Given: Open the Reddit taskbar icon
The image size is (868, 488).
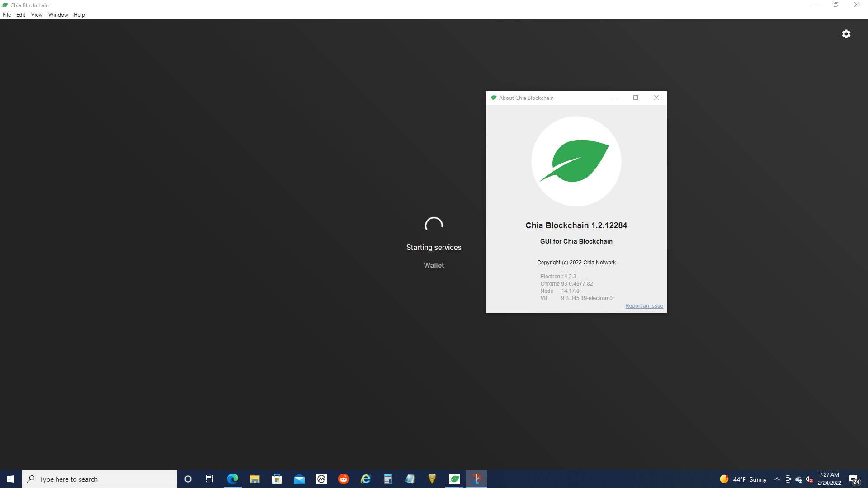Looking at the screenshot, I should (343, 479).
